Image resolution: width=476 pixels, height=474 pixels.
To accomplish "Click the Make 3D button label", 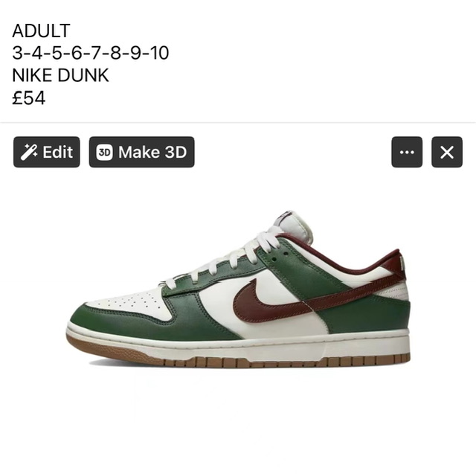I will 152,152.
